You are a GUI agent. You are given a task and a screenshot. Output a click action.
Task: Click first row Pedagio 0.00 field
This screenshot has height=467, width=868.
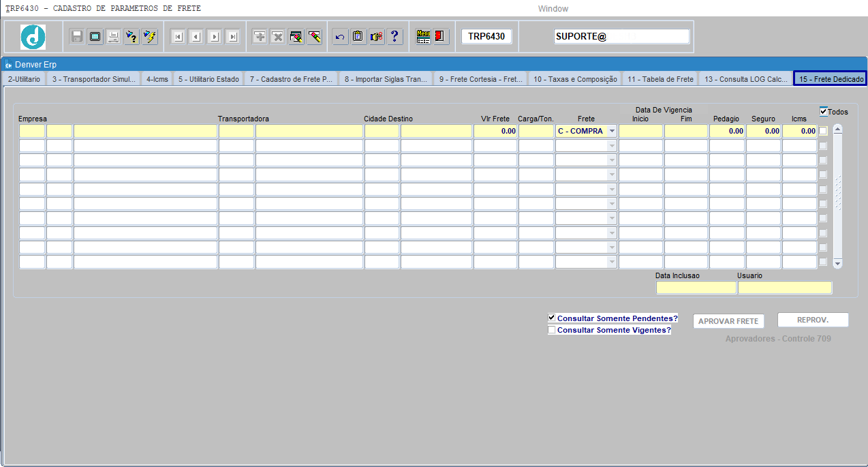tap(727, 131)
